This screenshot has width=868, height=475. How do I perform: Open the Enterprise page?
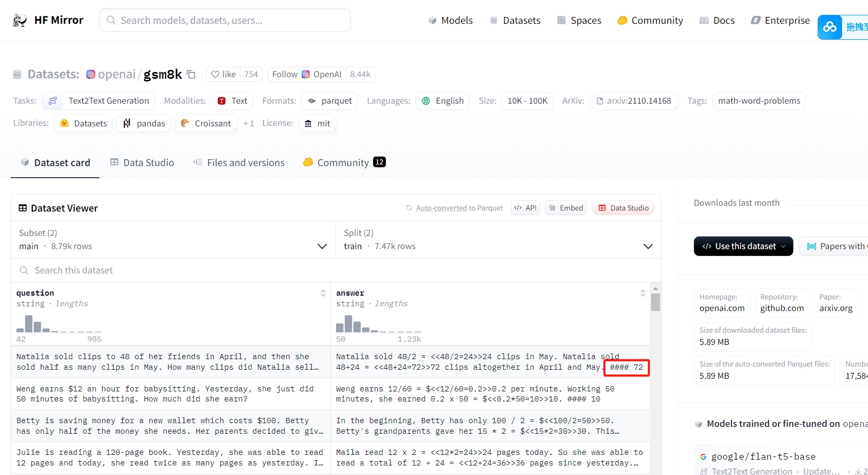pos(780,20)
